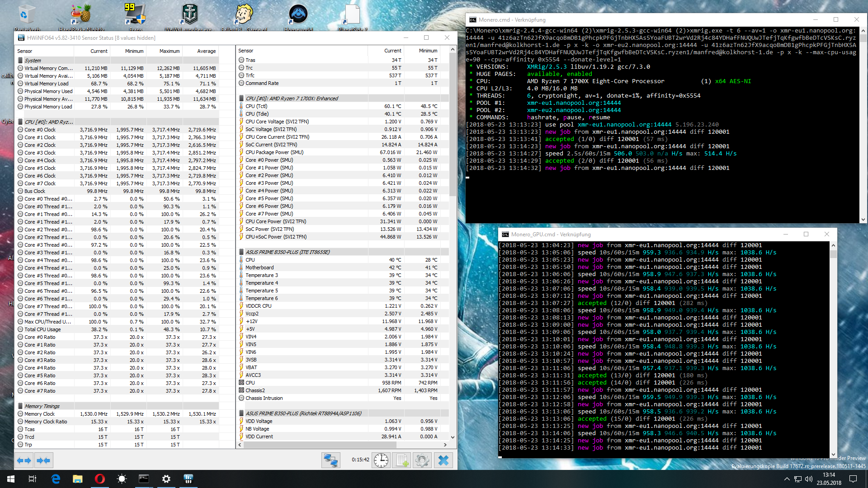The height and width of the screenshot is (488, 868).
Task: Click the logging start sheet icon
Action: pyautogui.click(x=401, y=460)
